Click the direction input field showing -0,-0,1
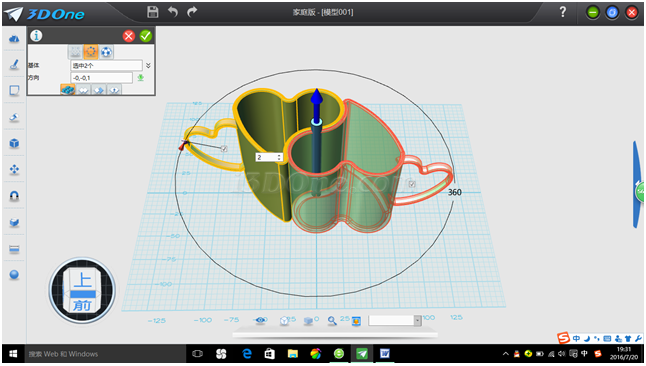The height and width of the screenshot is (366, 646). [102, 78]
